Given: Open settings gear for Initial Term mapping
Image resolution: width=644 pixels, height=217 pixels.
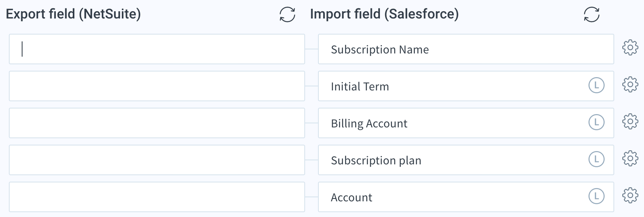Looking at the screenshot, I should point(630,84).
